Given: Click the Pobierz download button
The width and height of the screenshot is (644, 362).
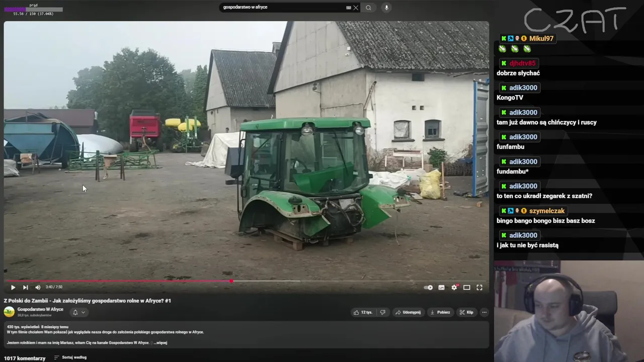Looking at the screenshot, I should [440, 312].
